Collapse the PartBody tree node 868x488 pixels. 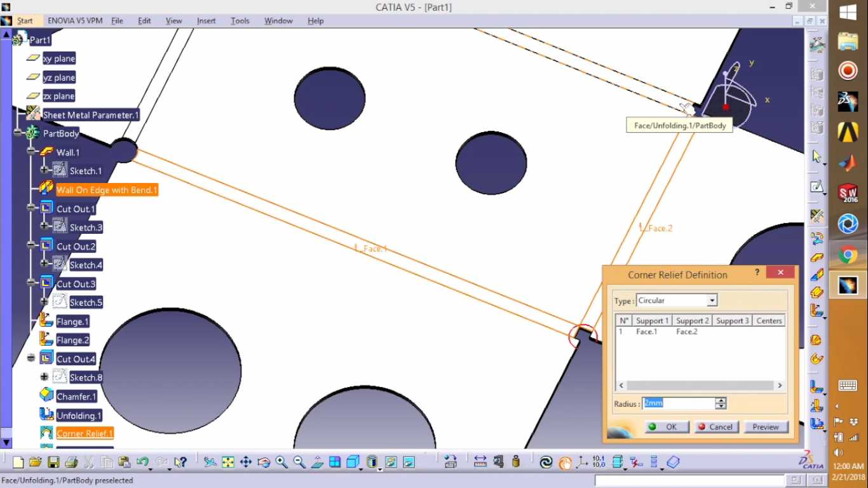pyautogui.click(x=18, y=133)
